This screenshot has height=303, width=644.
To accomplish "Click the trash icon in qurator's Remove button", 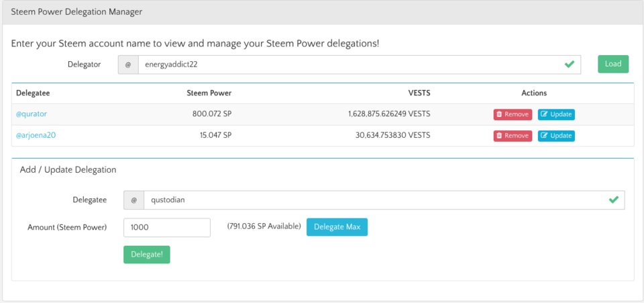I will 499,115.
